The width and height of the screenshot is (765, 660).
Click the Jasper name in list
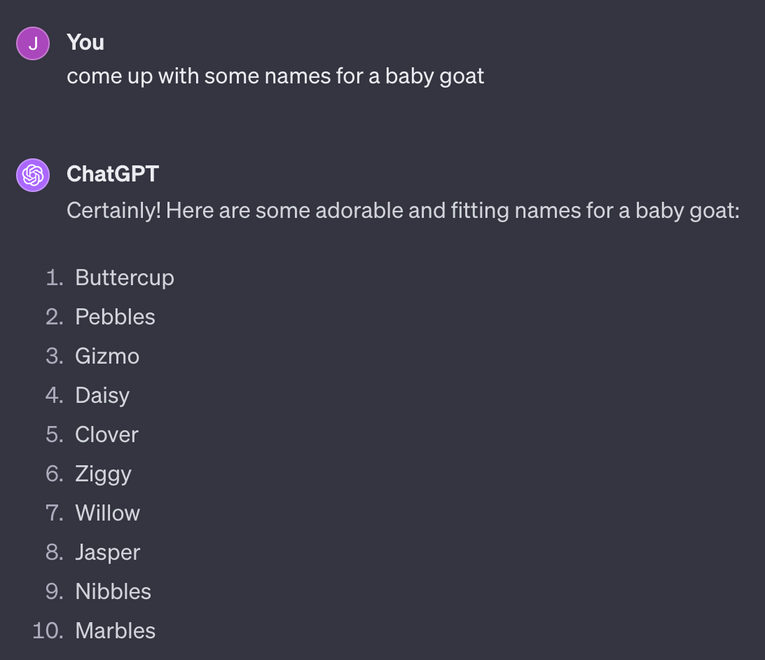click(107, 553)
